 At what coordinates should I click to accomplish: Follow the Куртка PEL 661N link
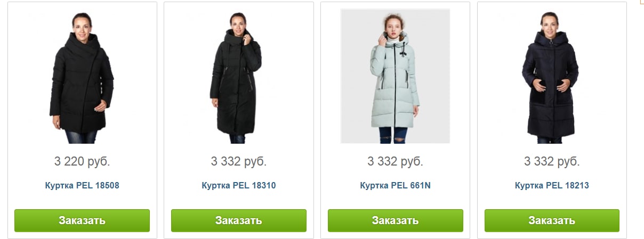pos(395,186)
